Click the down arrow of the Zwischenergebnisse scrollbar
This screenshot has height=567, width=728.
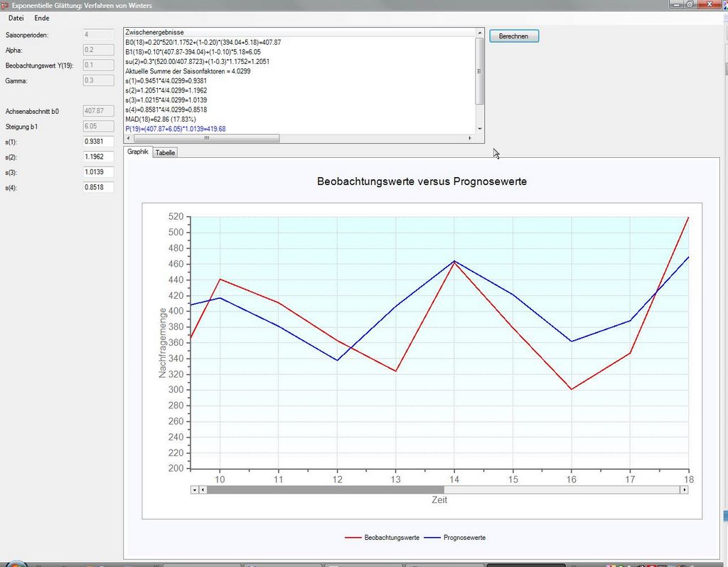pos(479,129)
